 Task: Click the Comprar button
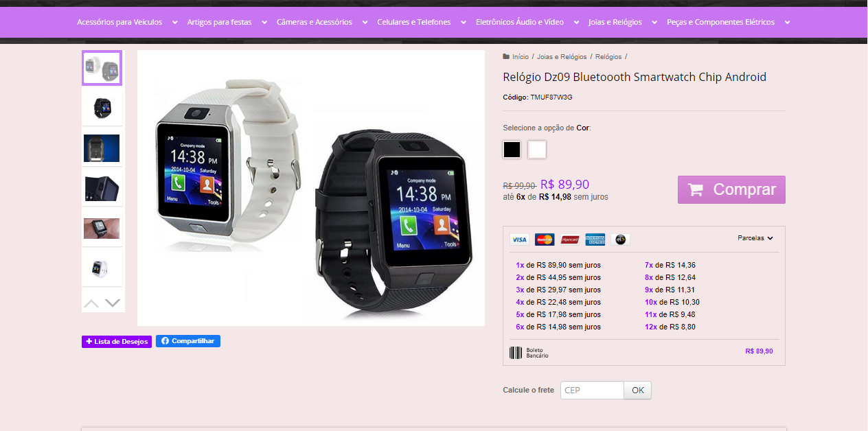point(731,190)
